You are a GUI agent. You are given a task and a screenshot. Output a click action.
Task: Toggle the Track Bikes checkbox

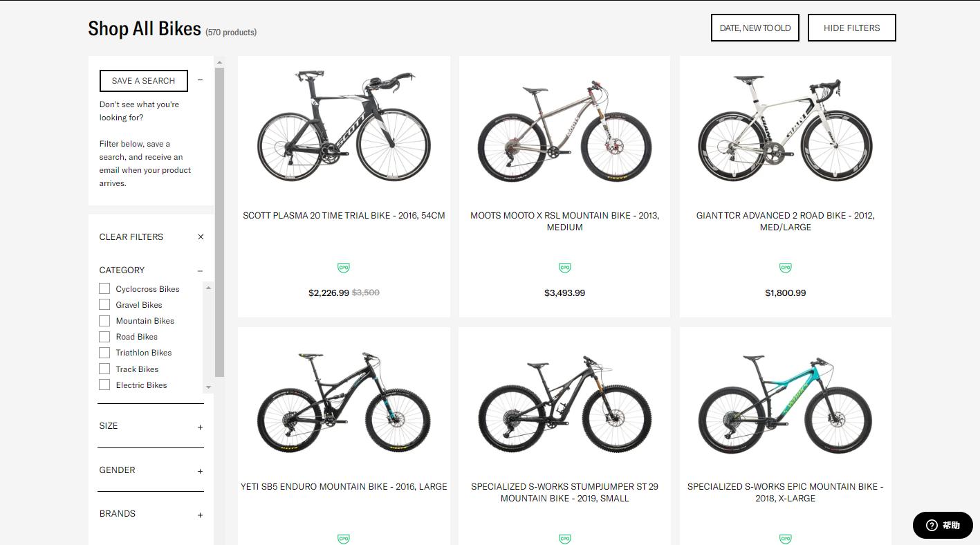(104, 369)
